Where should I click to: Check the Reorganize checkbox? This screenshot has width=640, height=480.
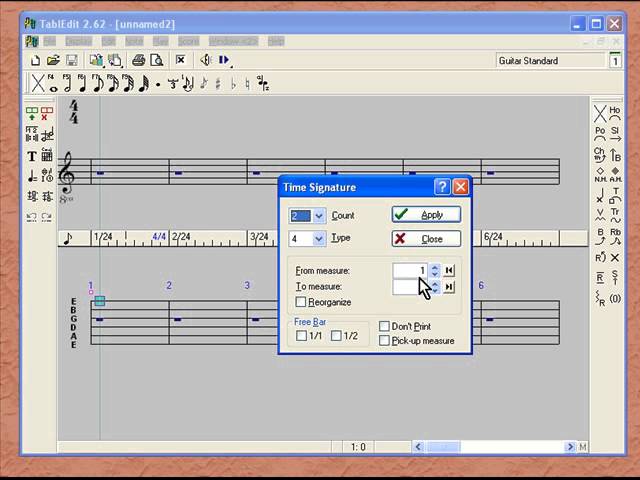[300, 302]
